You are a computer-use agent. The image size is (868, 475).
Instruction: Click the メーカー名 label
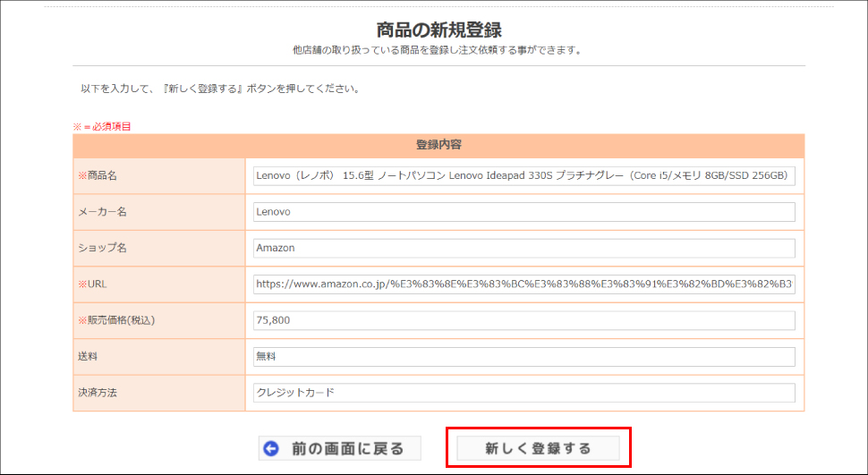tap(102, 211)
